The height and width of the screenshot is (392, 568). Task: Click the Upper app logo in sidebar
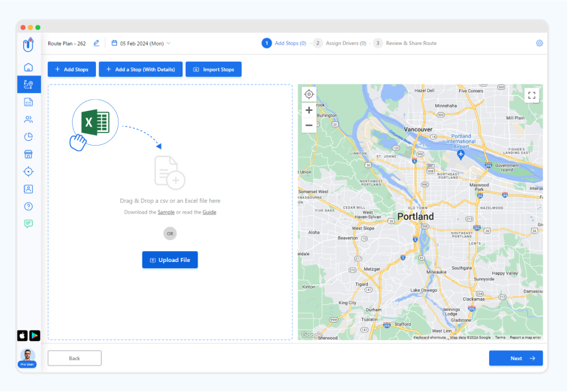coord(28,44)
